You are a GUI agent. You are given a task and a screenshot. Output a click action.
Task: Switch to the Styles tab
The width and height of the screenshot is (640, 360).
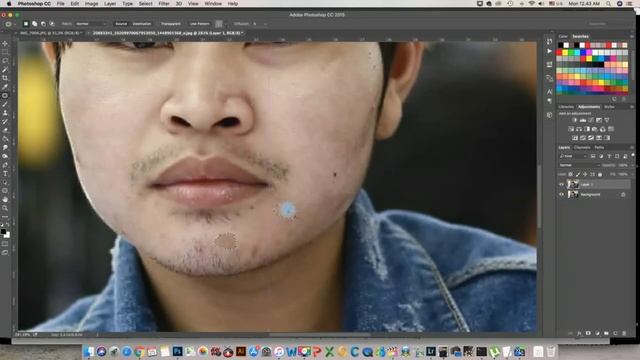click(x=609, y=107)
